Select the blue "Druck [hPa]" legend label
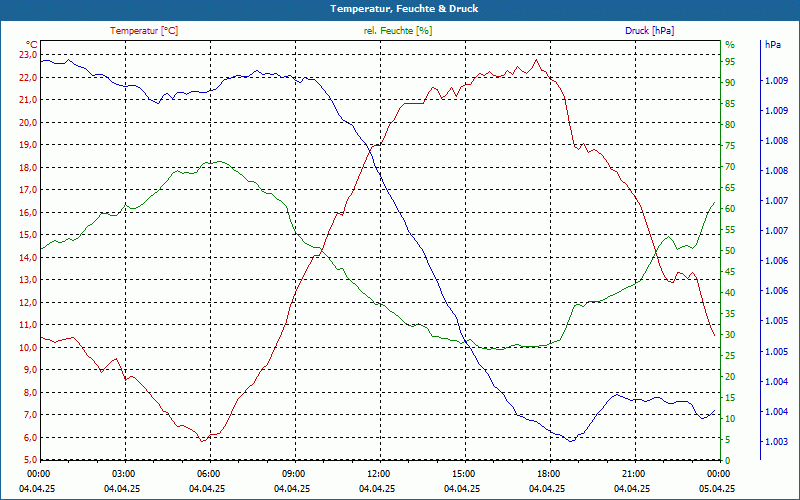This screenshot has height=500, width=800. tap(649, 31)
